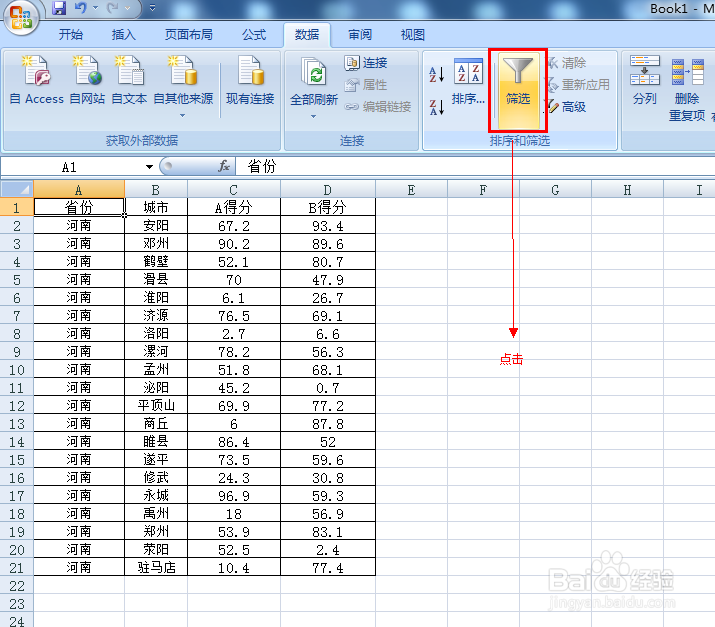Click the Name Box showing A1
Viewport: 715px width, 627px height.
[71, 167]
